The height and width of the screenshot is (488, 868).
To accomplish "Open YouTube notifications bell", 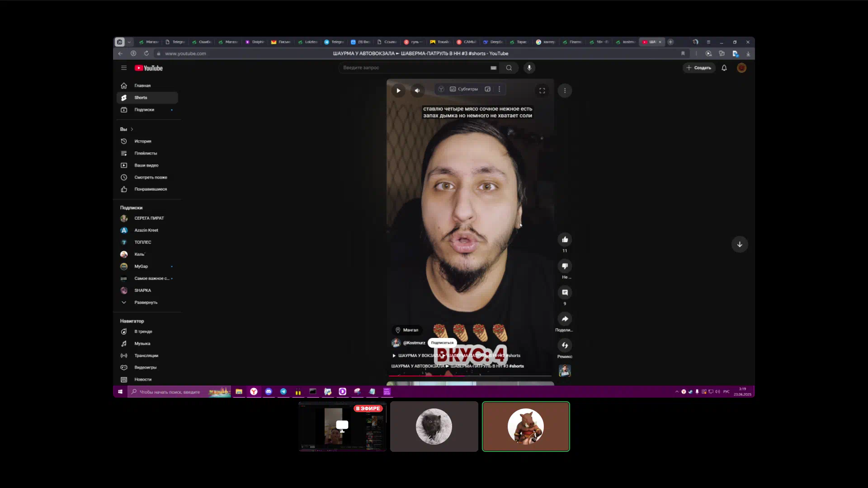I will point(724,68).
